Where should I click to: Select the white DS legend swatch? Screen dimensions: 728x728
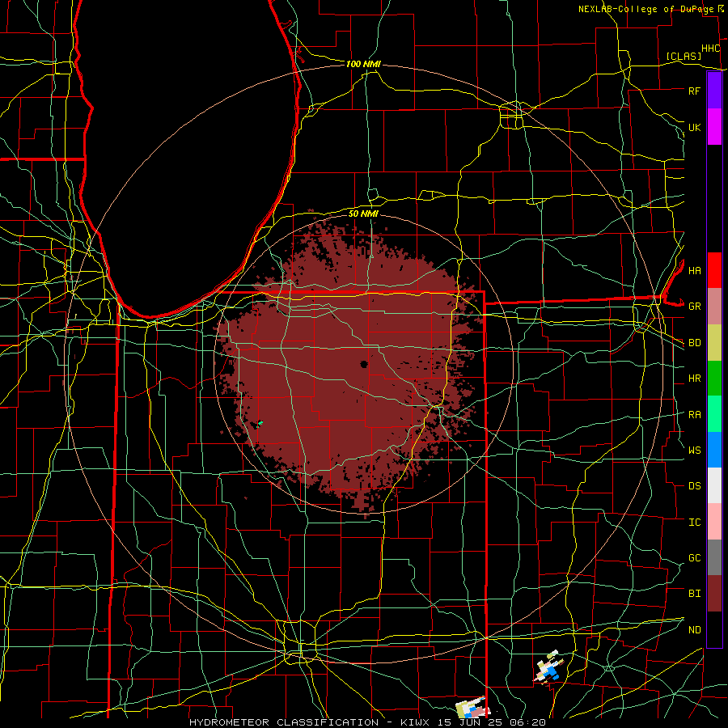point(714,485)
